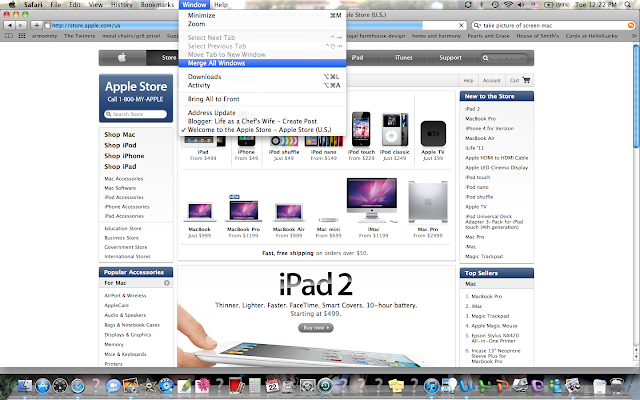The image size is (640, 400).
Task: Click the Wi-Fi status icon in menu bar
Action: click(x=508, y=4)
